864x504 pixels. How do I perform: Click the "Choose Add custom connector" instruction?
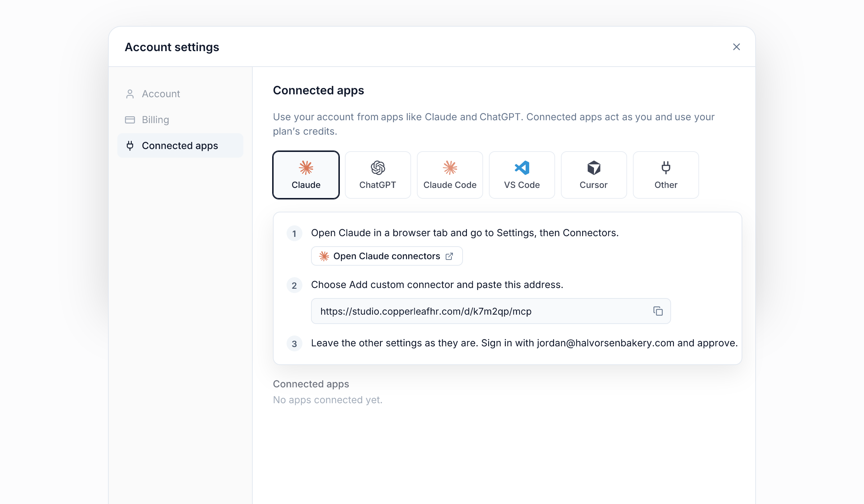(x=437, y=285)
